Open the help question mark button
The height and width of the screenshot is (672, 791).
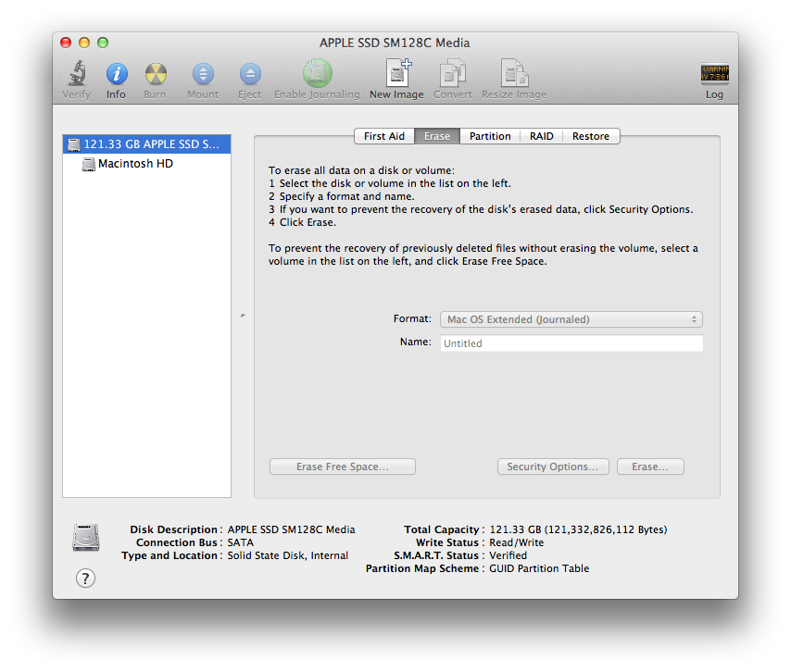point(85,579)
